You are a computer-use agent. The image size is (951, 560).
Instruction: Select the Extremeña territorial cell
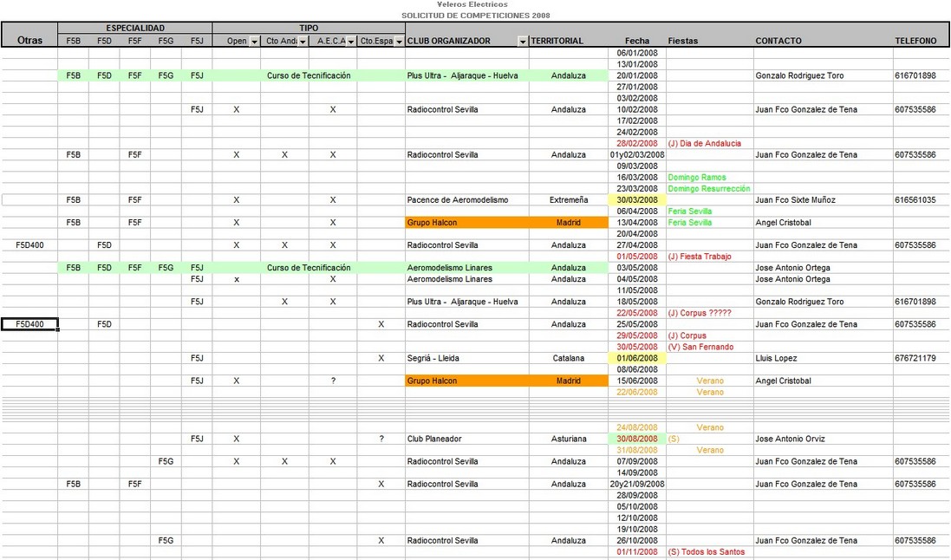pos(569,199)
